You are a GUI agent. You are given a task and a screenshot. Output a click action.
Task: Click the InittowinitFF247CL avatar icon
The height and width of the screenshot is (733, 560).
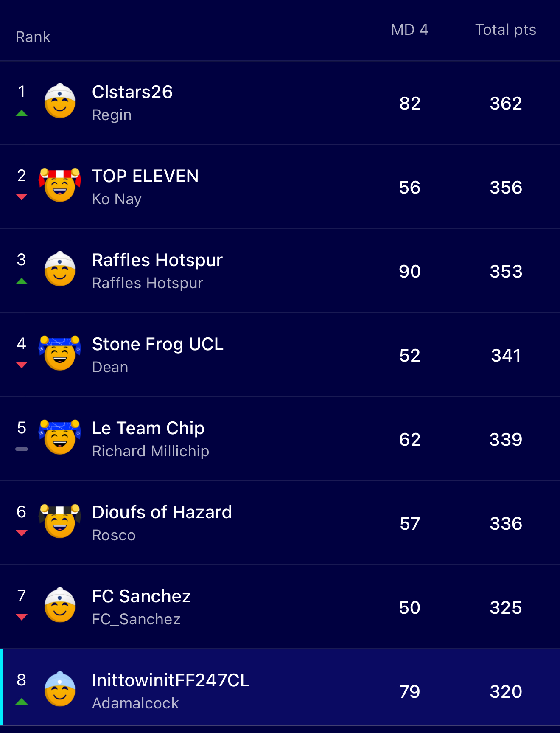(x=60, y=689)
